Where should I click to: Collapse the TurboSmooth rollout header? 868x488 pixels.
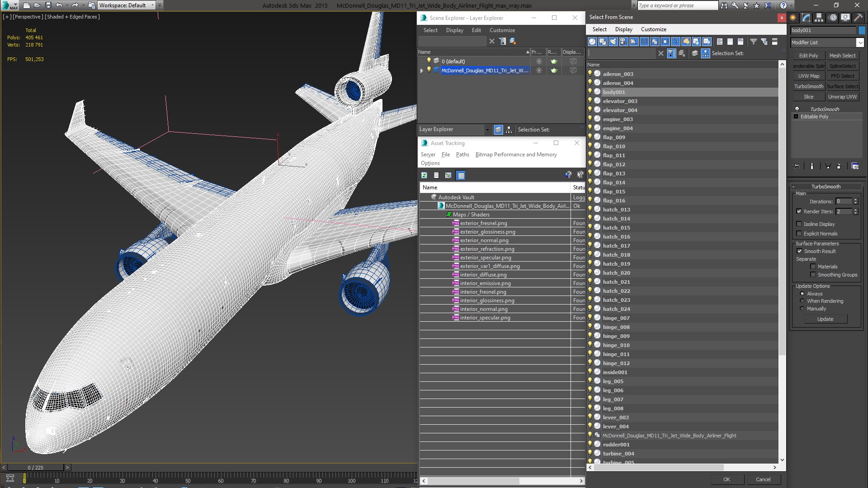[x=826, y=187]
